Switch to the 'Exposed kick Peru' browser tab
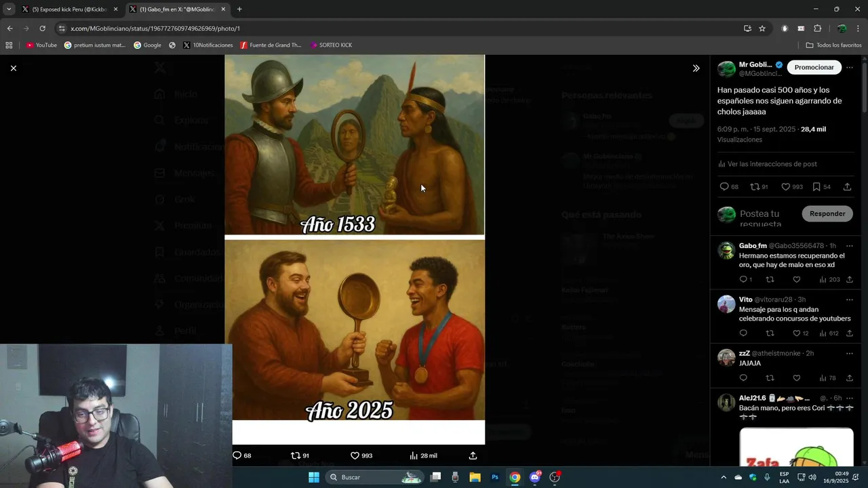Viewport: 868px width, 488px height. click(x=70, y=9)
